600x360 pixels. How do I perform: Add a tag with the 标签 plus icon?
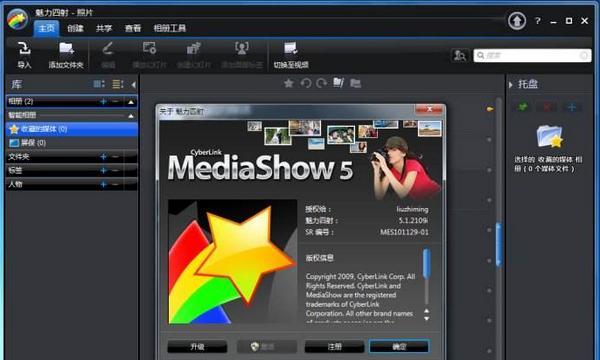point(103,170)
